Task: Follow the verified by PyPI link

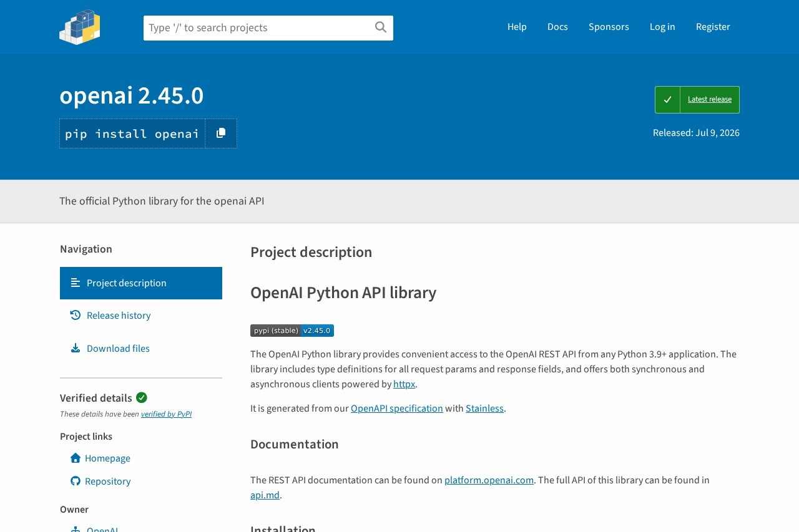Action: click(166, 414)
